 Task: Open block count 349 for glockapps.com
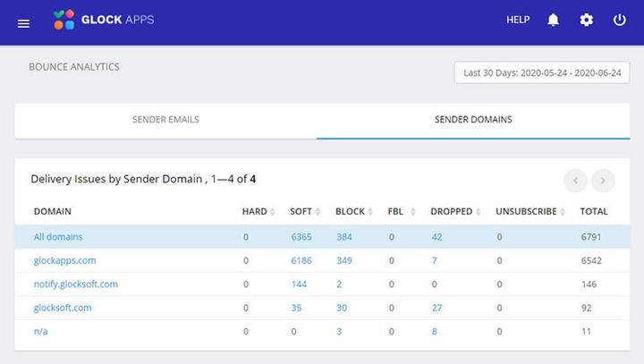pyautogui.click(x=346, y=261)
